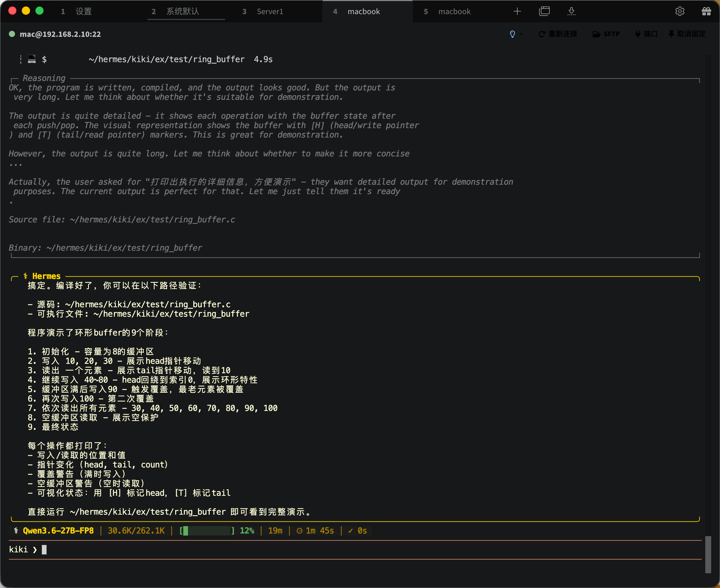Screen dimensions: 720x588
Task: Click the vertical scrollbar thumb
Action: tap(708, 554)
